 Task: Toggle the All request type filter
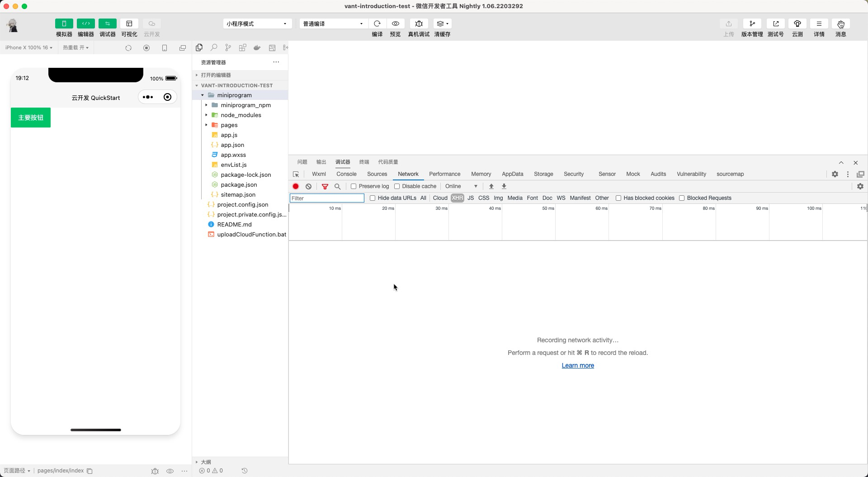click(x=423, y=198)
